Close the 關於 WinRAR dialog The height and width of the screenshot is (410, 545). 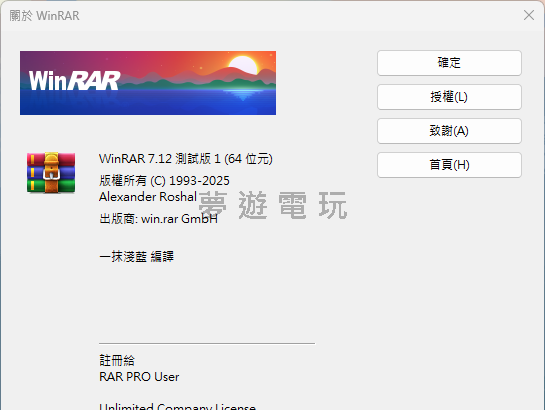click(529, 15)
